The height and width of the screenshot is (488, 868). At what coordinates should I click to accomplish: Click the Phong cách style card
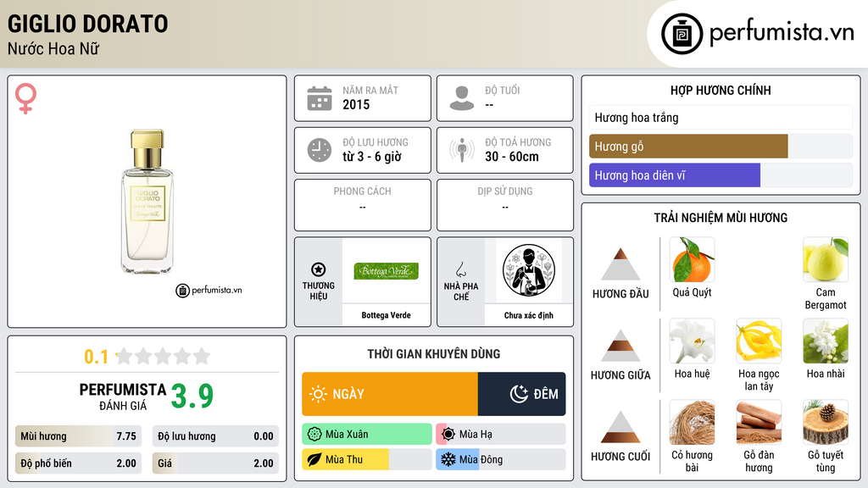[363, 205]
